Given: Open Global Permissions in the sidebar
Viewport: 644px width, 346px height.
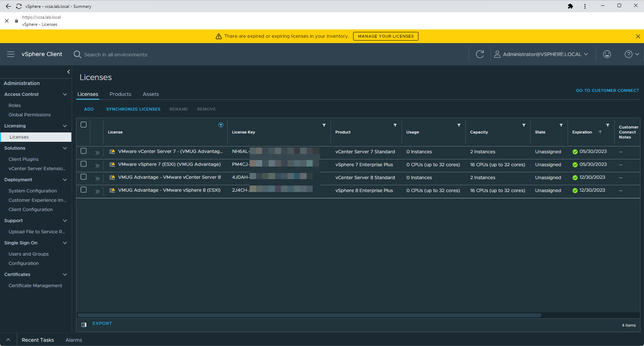Looking at the screenshot, I should (x=30, y=115).
